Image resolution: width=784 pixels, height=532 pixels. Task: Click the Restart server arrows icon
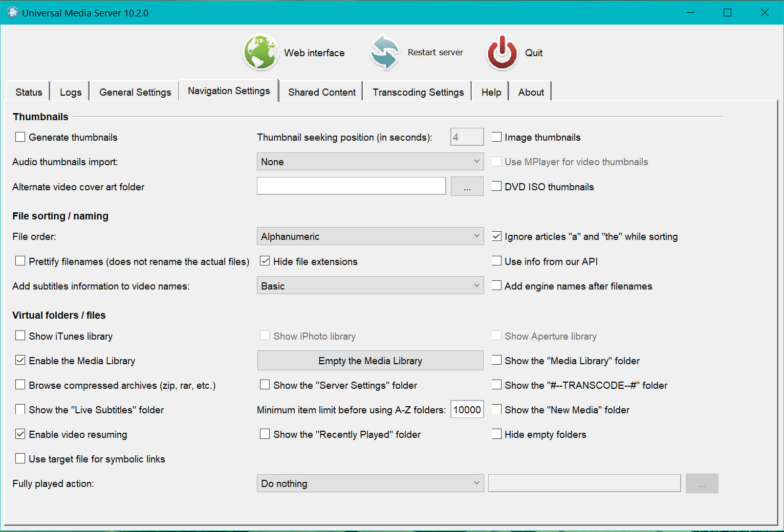pos(385,52)
